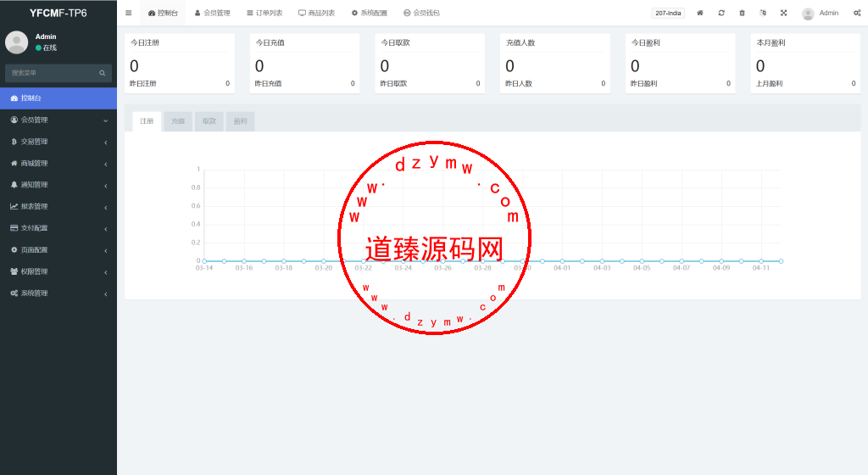Switch the chart to the 盈利 tab
Viewport: 868px width, 475px height.
click(x=240, y=121)
